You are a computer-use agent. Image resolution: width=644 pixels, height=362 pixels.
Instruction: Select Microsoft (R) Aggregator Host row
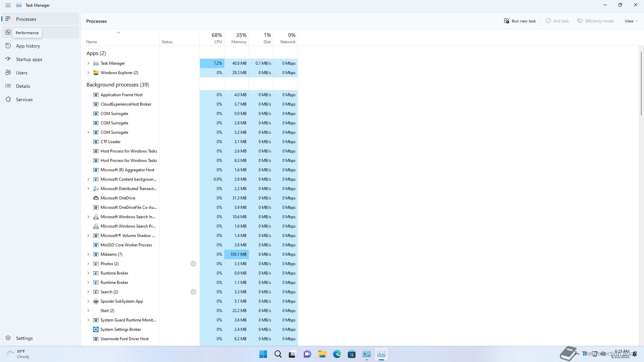click(190, 170)
